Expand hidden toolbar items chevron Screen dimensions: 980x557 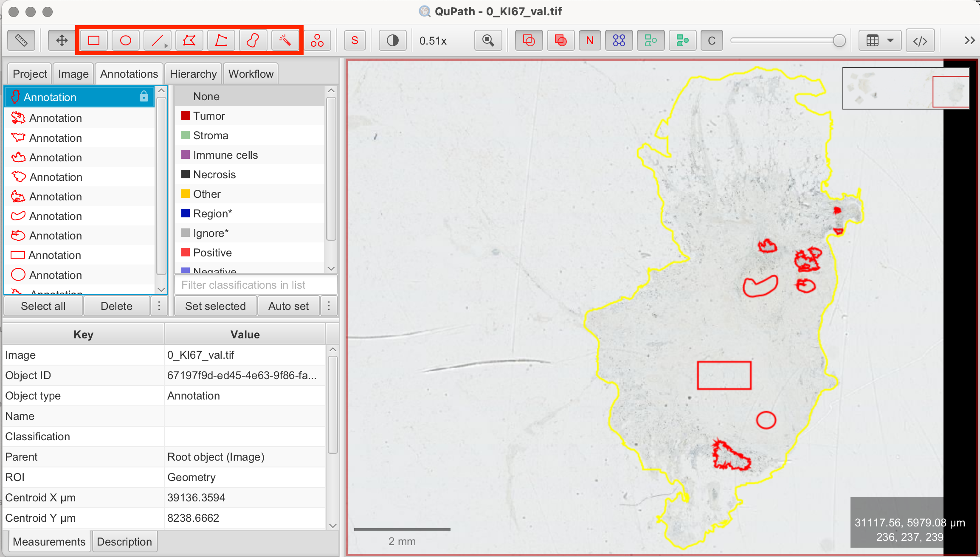coord(969,41)
